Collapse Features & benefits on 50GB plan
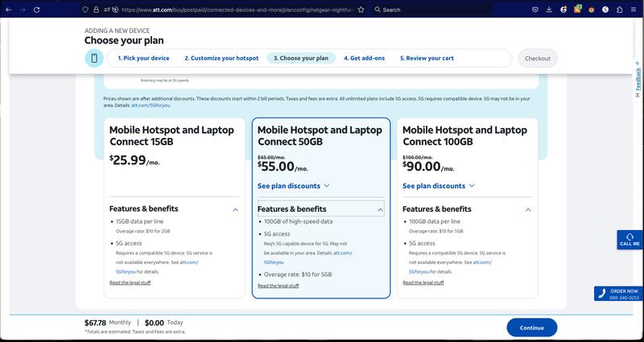 point(320,209)
